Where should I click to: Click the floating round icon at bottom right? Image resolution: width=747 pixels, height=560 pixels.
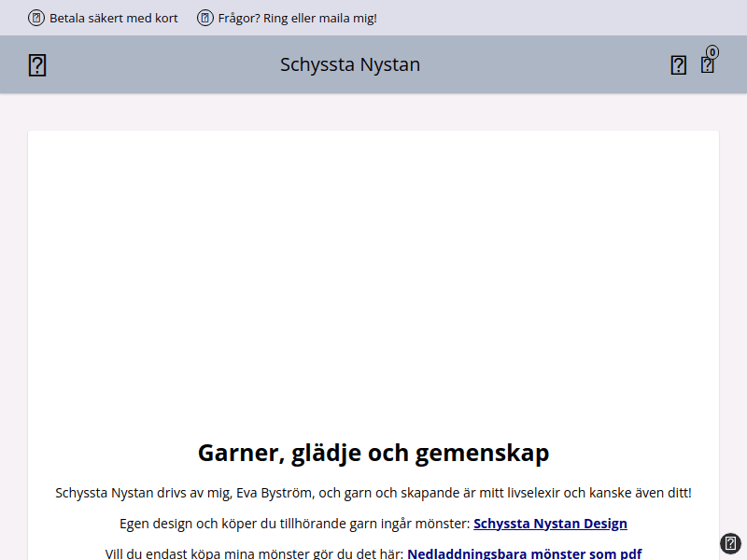tap(730, 543)
